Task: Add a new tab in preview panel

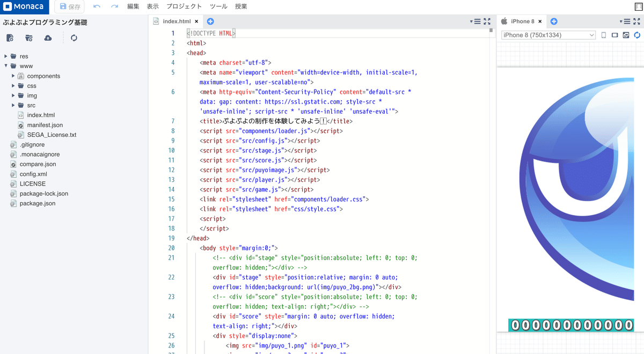Action: coord(554,21)
